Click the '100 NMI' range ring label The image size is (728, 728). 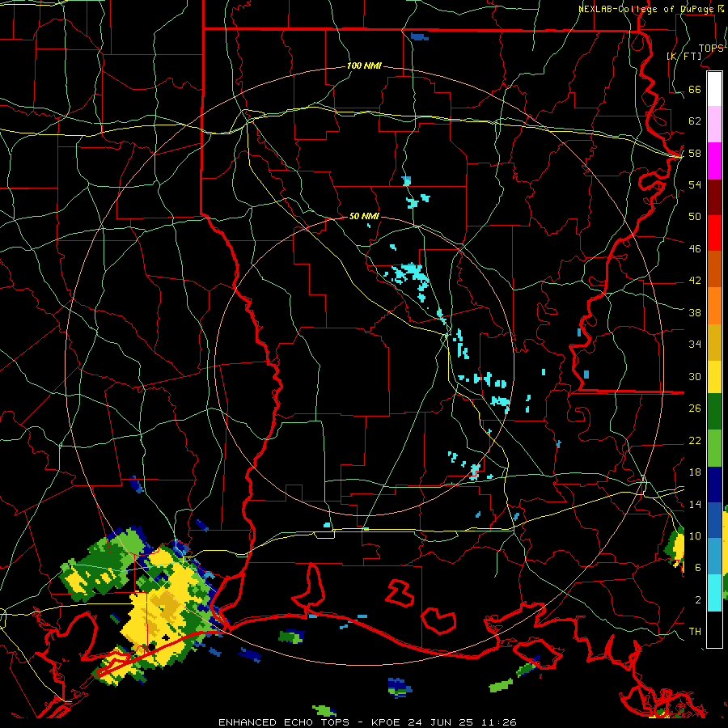(364, 66)
